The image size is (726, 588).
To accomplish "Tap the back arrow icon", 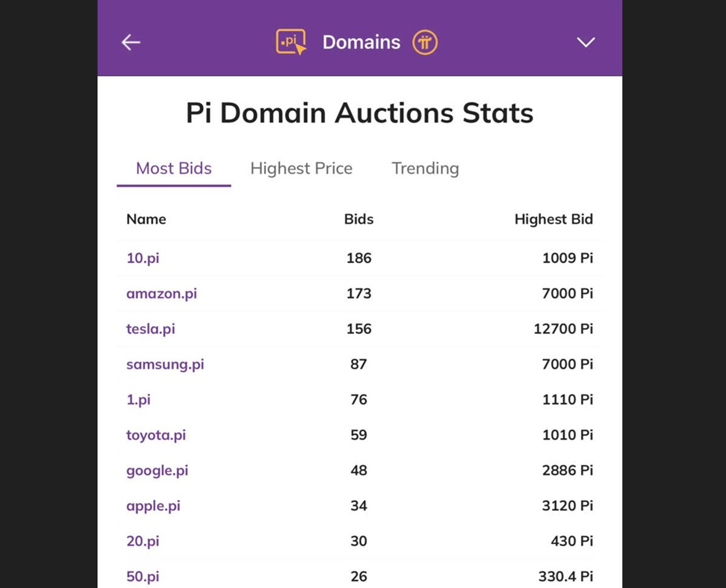I will [131, 42].
